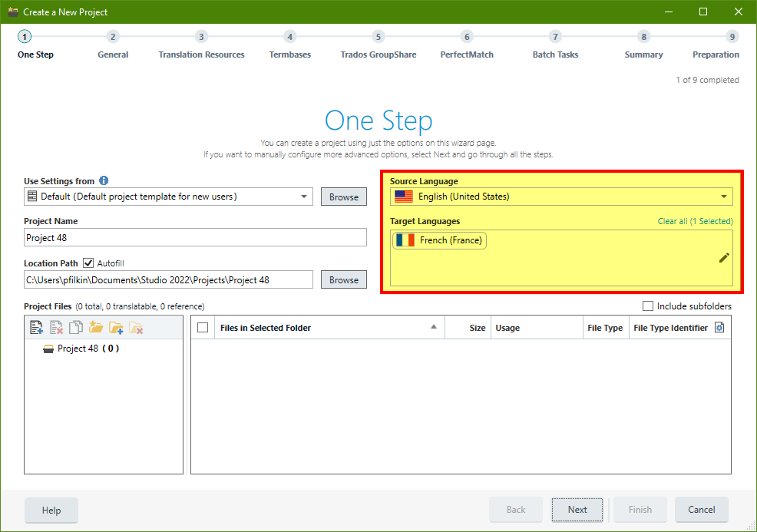The height and width of the screenshot is (532, 757).
Task: Click the Project Files count summary text
Action: [x=140, y=306]
